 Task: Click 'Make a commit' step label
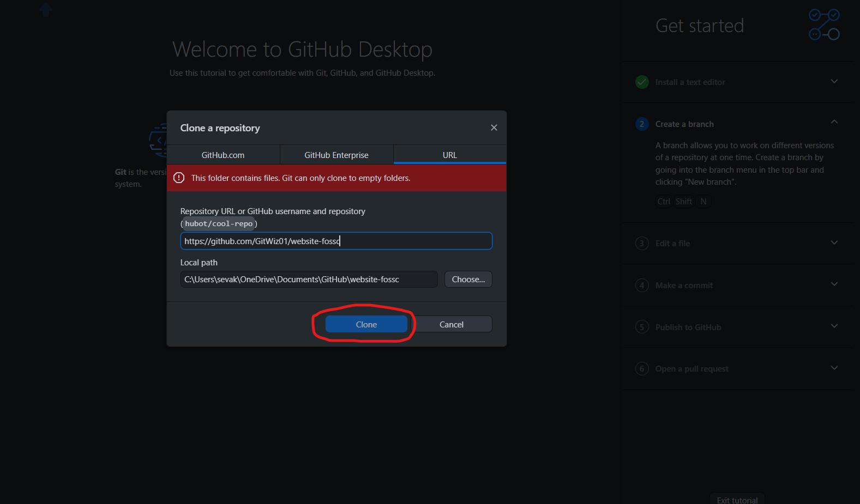coord(684,286)
